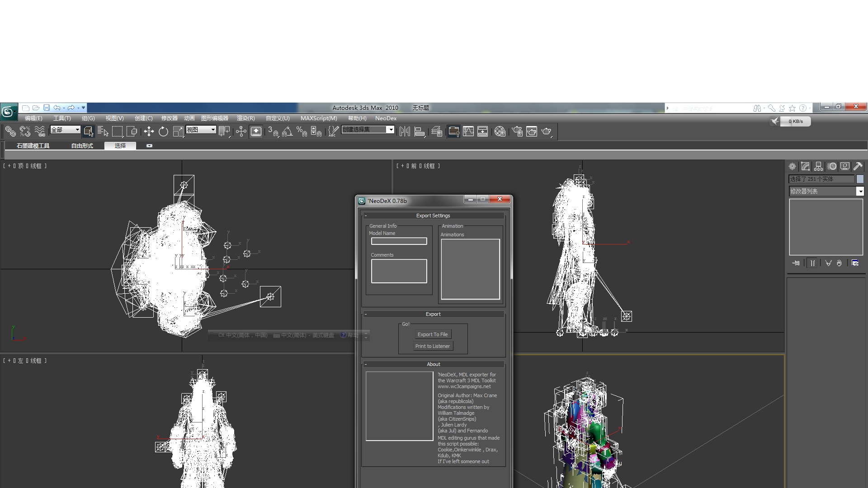Toggle Pin Stack button under modifier stack
The width and height of the screenshot is (868, 488).
(x=796, y=263)
